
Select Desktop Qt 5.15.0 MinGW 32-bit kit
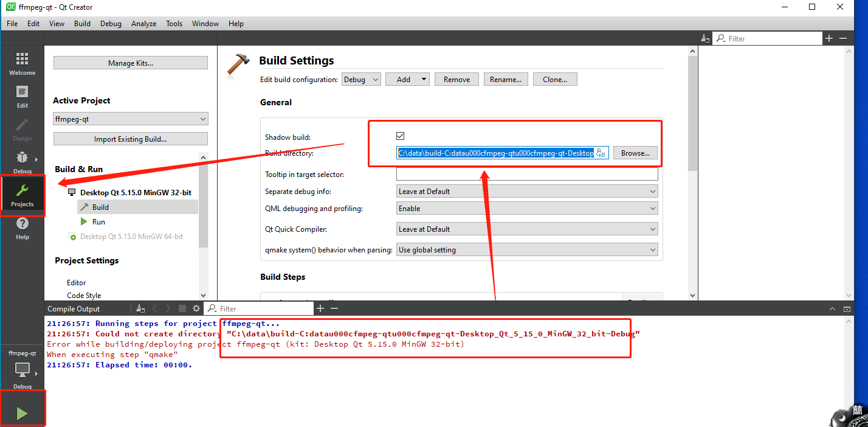click(x=136, y=192)
